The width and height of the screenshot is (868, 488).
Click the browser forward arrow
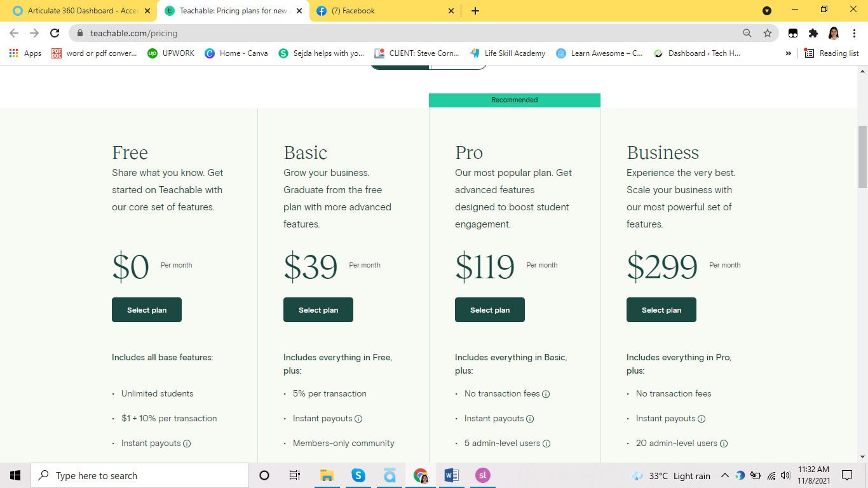tap(34, 33)
